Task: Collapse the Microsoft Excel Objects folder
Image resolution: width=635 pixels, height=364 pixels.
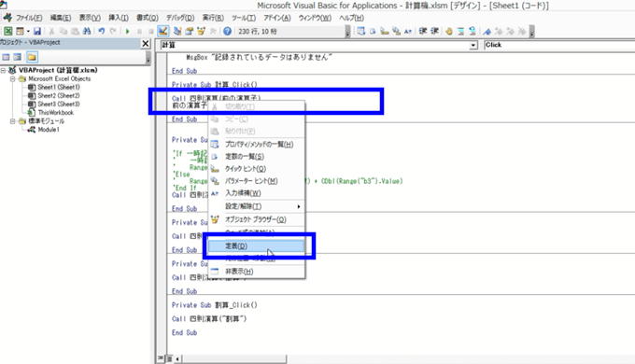Action: pos(12,78)
